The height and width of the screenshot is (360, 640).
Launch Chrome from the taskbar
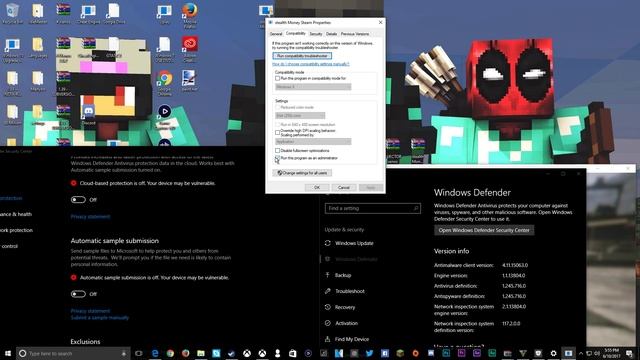click(171, 353)
